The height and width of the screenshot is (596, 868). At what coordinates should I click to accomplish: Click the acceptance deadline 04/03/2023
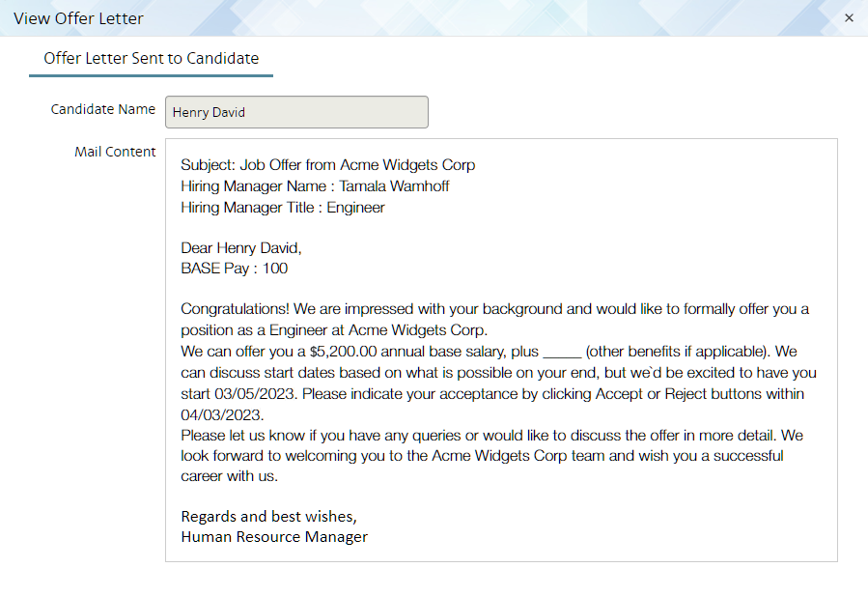tap(220, 414)
